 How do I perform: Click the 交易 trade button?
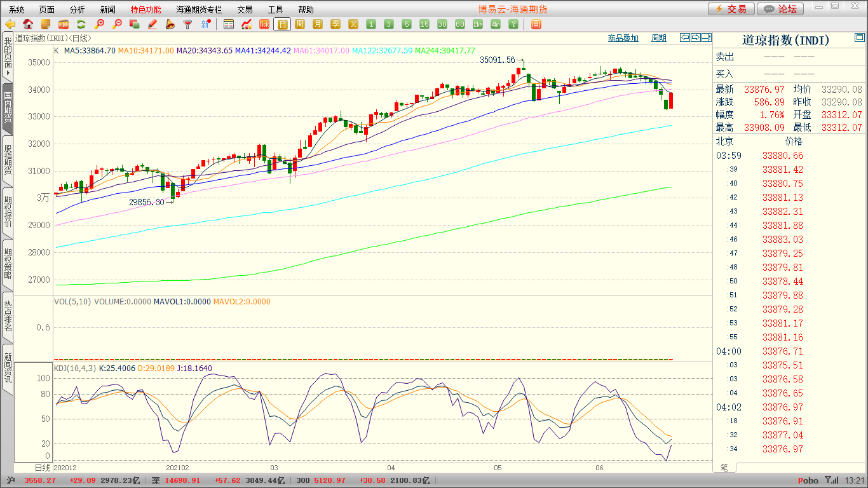click(731, 9)
